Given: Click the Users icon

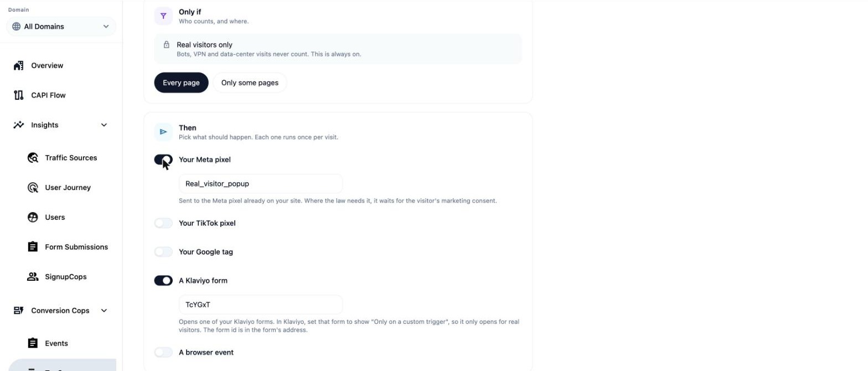Looking at the screenshot, I should tap(33, 217).
